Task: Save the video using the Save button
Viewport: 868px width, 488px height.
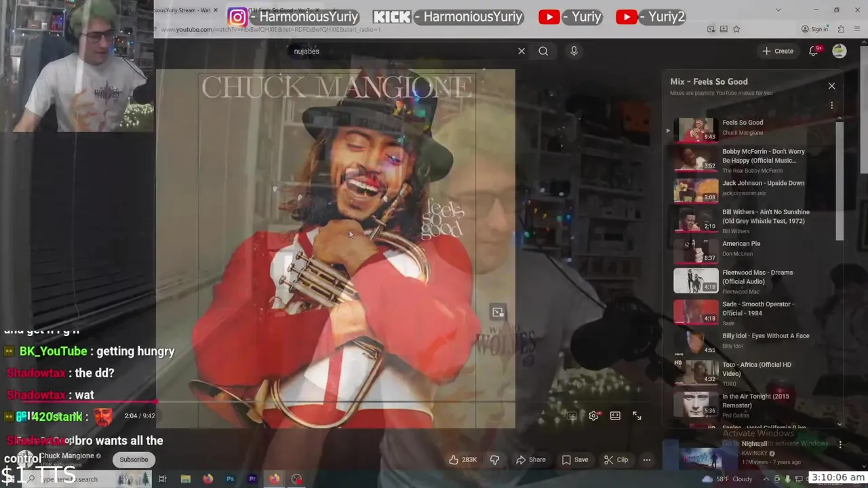Action: [574, 460]
